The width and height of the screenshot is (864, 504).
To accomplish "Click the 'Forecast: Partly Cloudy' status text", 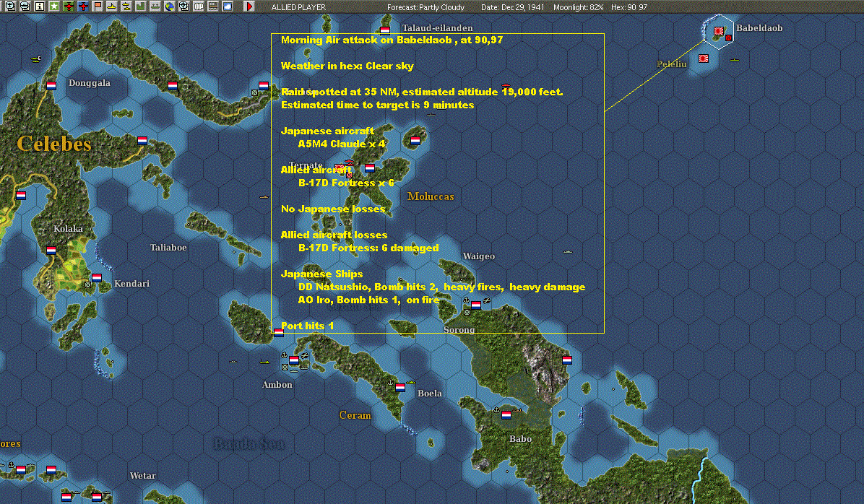I will (425, 7).
